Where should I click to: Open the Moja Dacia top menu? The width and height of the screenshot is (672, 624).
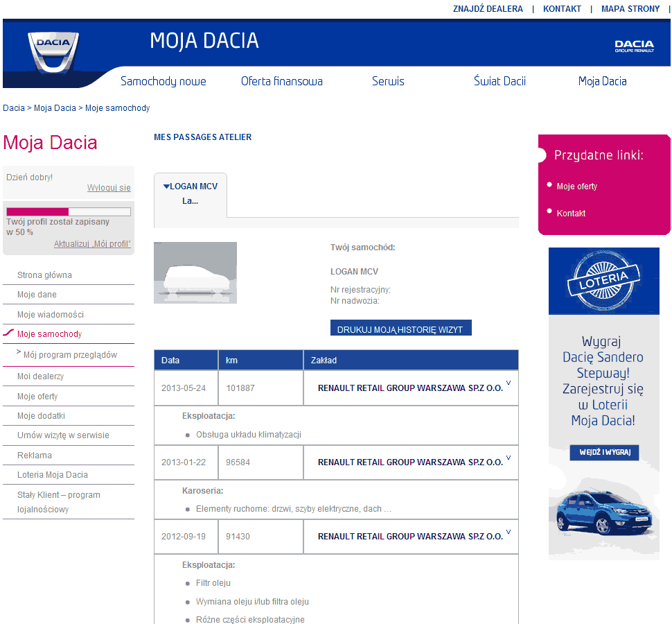[x=602, y=81]
